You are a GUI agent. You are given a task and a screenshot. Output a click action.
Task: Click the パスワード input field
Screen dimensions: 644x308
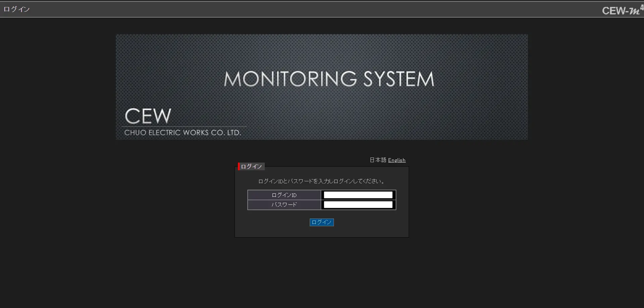358,205
